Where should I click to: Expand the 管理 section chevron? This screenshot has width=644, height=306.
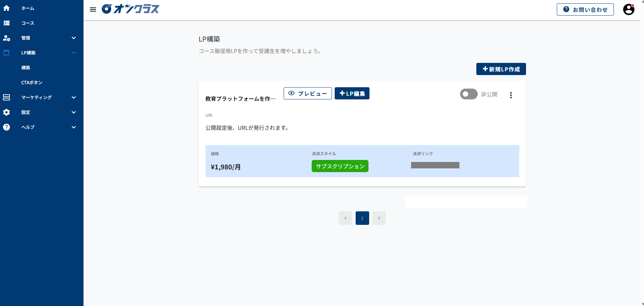(74, 38)
